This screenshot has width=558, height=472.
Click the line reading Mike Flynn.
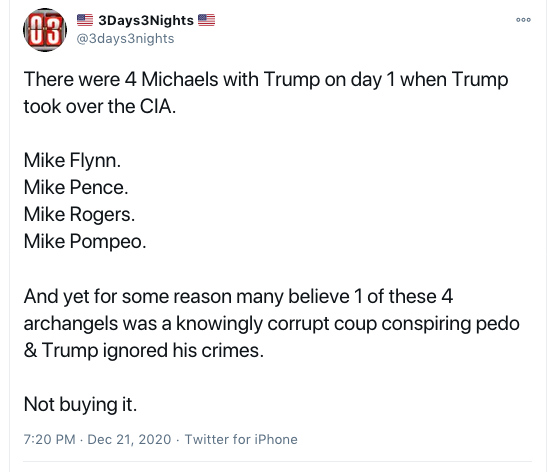click(72, 161)
